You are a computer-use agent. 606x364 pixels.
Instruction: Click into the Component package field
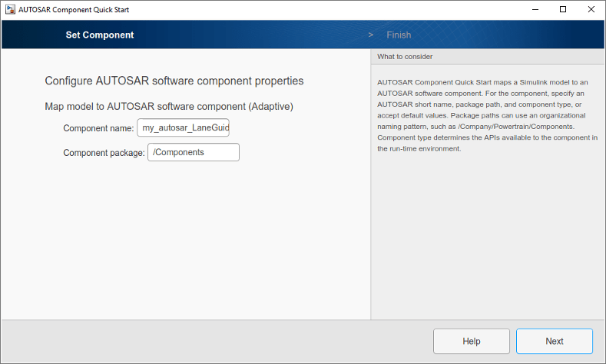[194, 152]
